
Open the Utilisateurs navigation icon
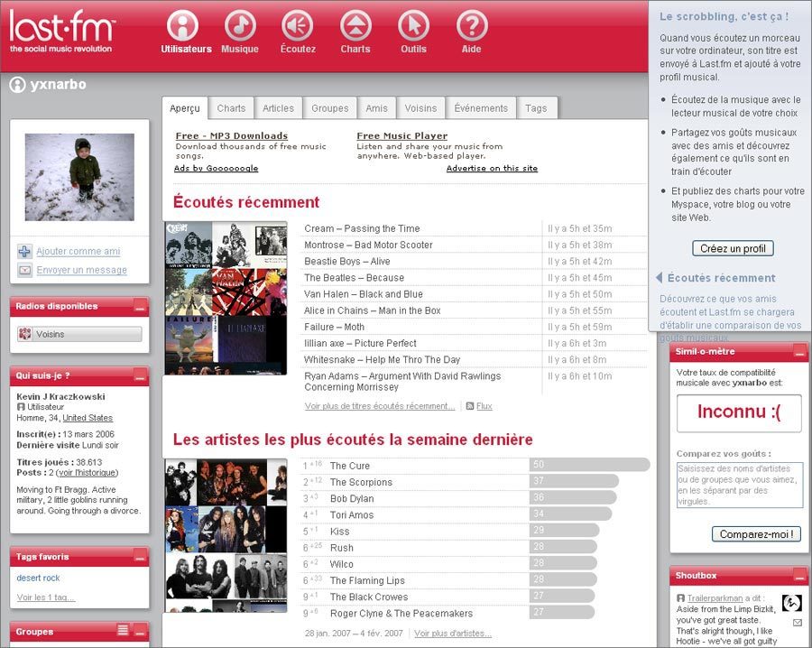click(x=182, y=25)
